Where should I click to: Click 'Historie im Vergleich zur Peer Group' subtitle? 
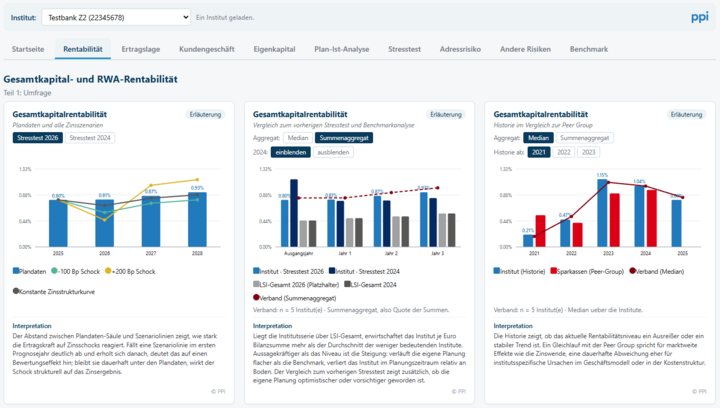pos(543,125)
